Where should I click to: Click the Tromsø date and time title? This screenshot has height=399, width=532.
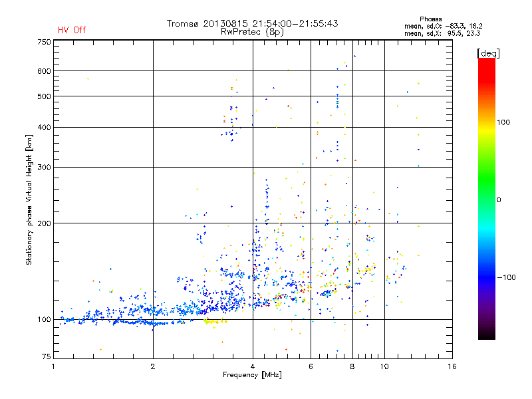(x=252, y=23)
